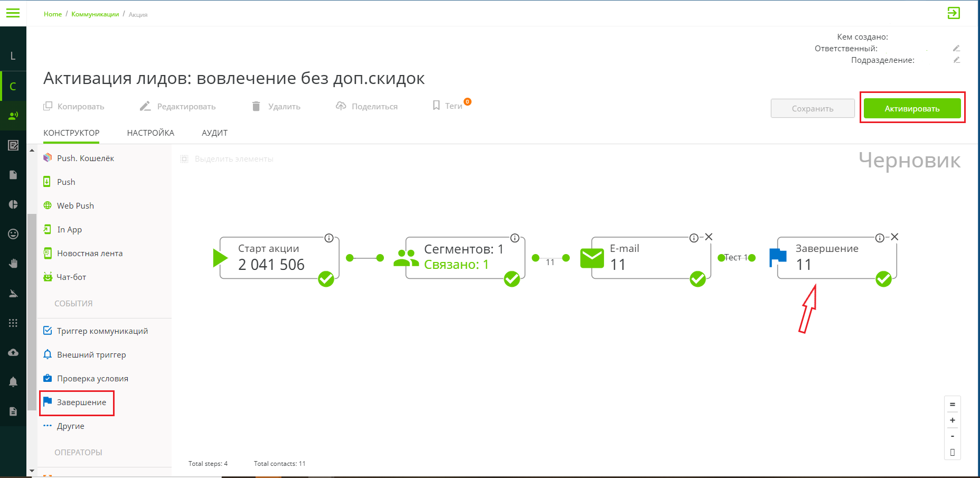Open the Audit tab

pyautogui.click(x=214, y=133)
